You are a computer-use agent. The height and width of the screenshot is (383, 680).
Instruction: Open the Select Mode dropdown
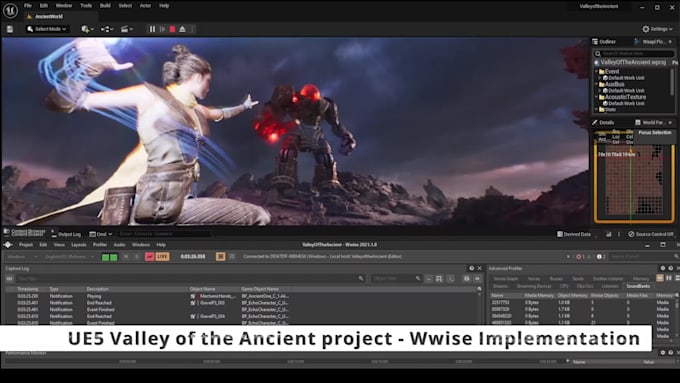47,29
